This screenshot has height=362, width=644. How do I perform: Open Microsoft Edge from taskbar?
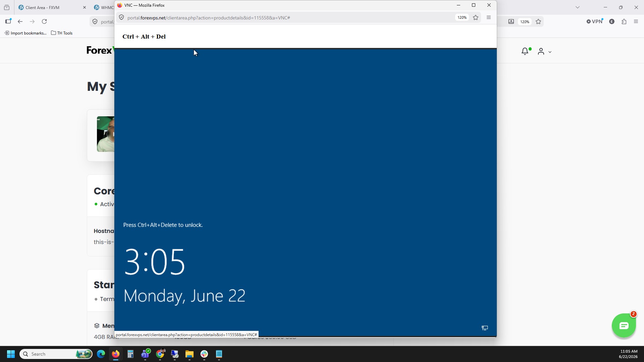(x=101, y=354)
